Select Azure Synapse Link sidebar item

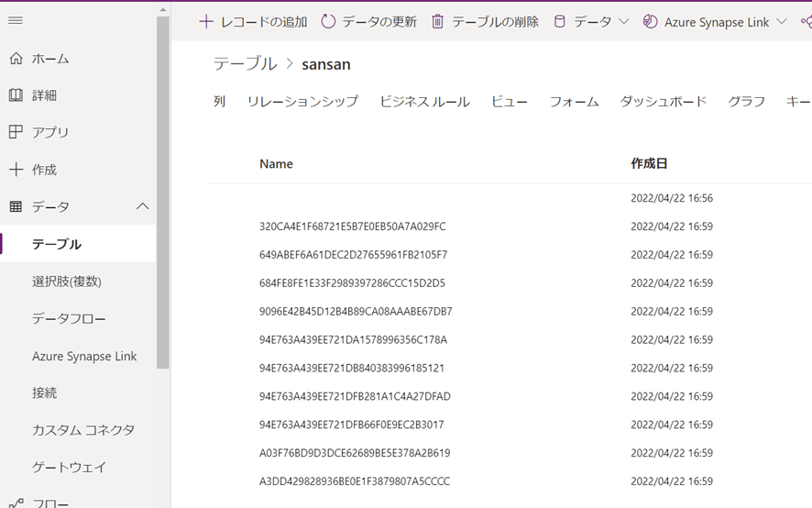tap(84, 356)
